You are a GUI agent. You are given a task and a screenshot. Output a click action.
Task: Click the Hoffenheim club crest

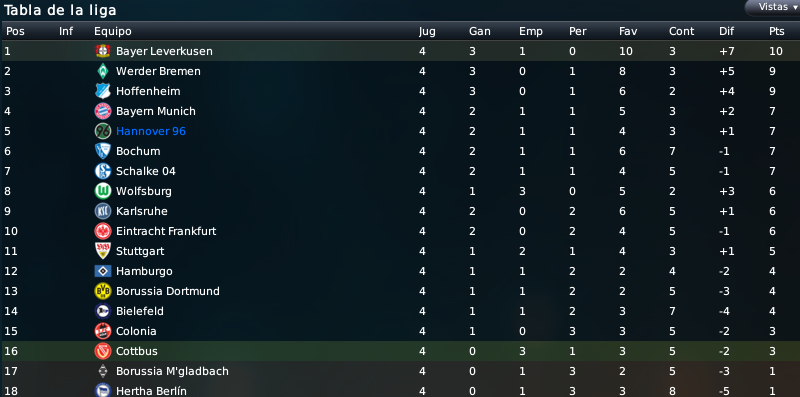[103, 91]
